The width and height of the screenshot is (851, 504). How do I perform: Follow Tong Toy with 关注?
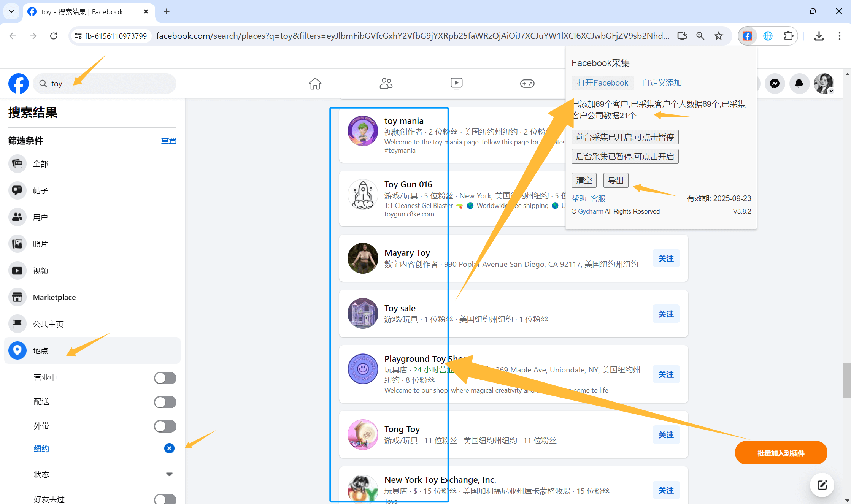click(666, 435)
